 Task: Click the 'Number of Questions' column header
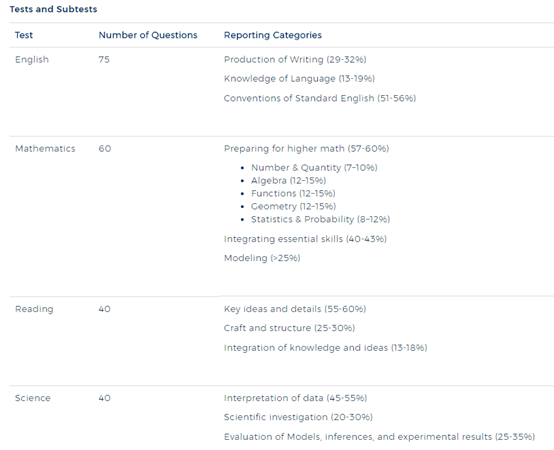click(x=148, y=35)
